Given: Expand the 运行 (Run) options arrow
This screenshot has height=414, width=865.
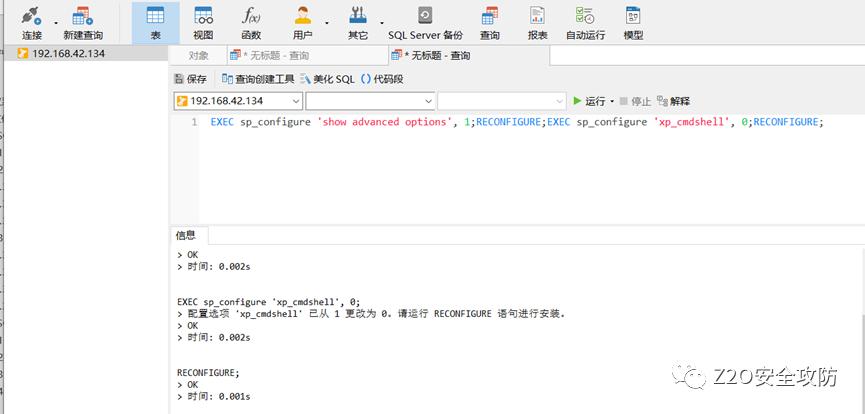Looking at the screenshot, I should coord(612,101).
